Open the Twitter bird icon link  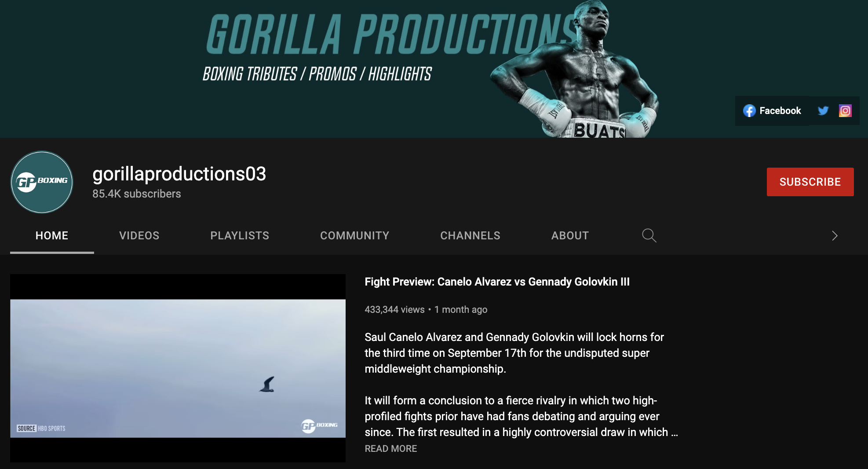click(x=823, y=111)
